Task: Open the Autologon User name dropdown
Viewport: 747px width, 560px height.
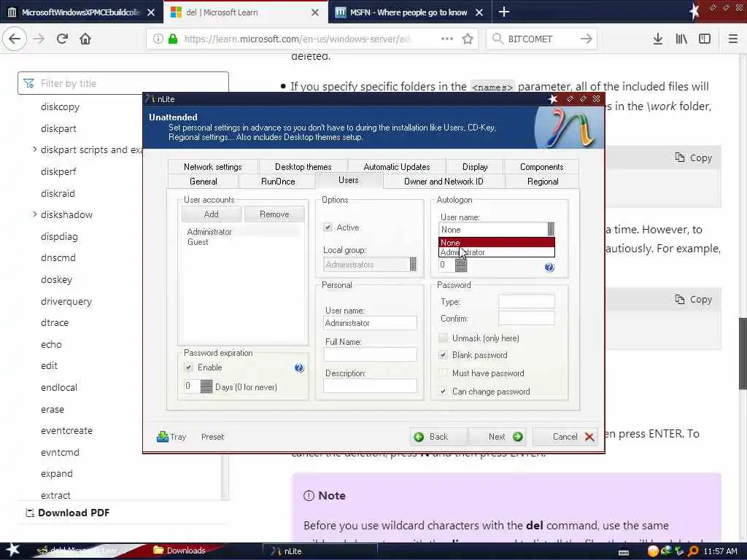Action: click(496, 229)
